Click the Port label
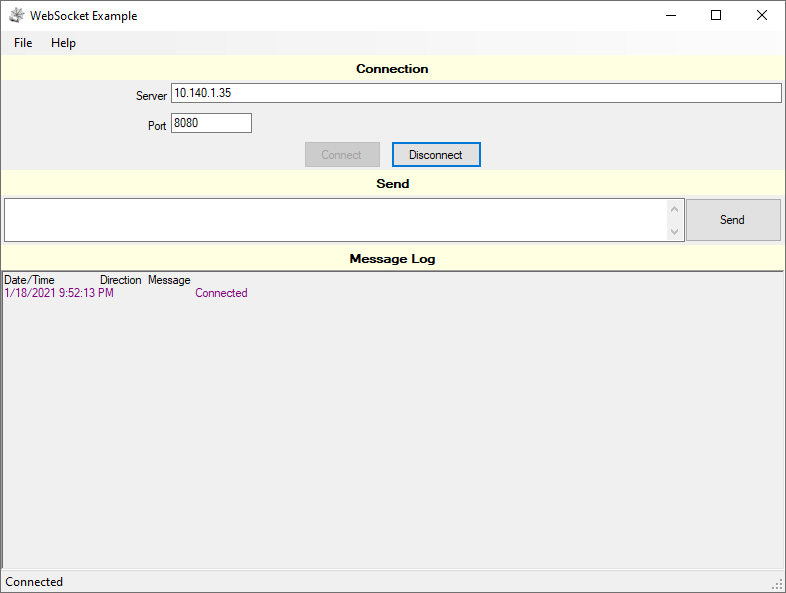Screen dimensions: 786x593 [156, 126]
